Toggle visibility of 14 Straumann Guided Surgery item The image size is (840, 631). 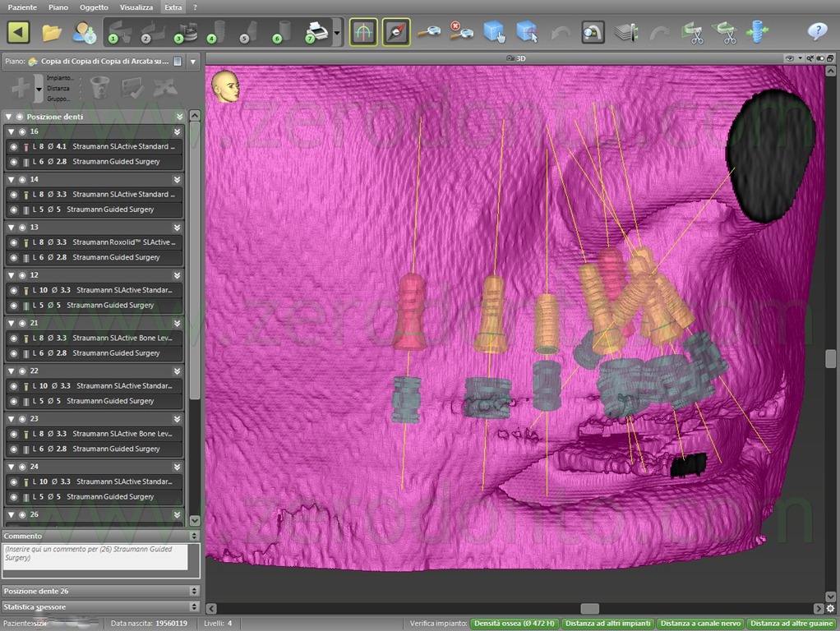pyautogui.click(x=14, y=210)
